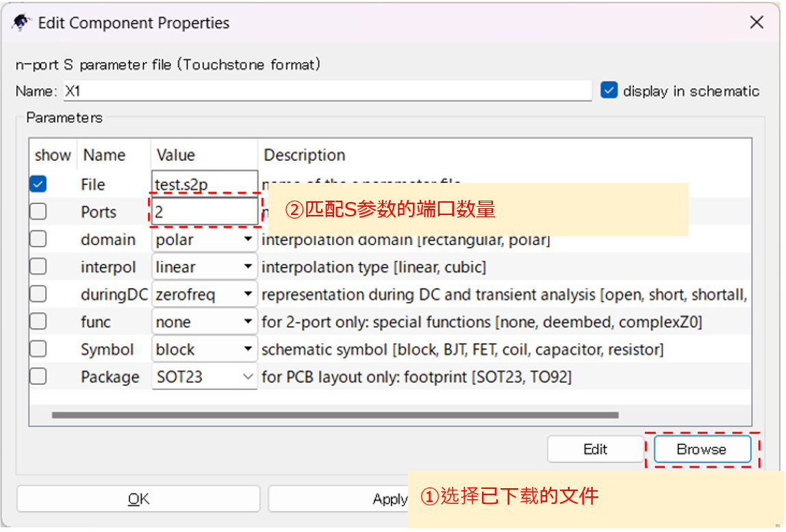This screenshot has width=786, height=532.
Task: Uncheck display in schematic
Action: click(x=609, y=90)
